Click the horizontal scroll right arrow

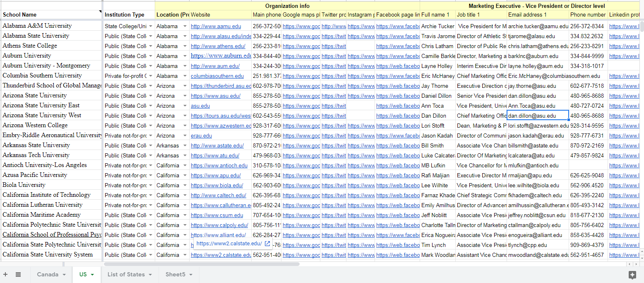(636, 264)
